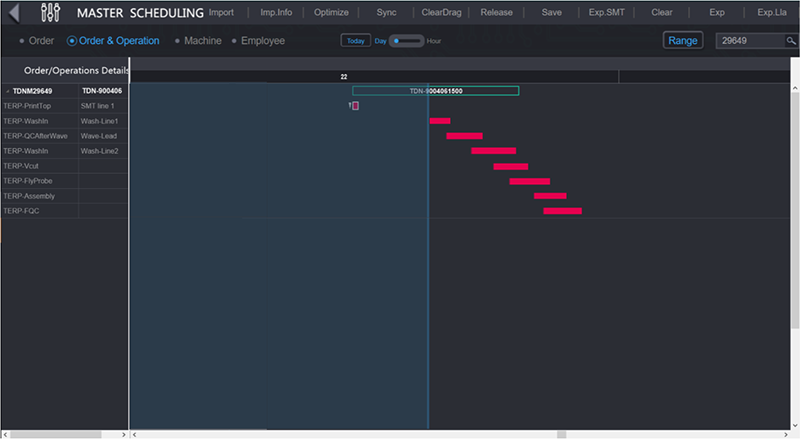
Task: Click the Today button
Action: (354, 41)
